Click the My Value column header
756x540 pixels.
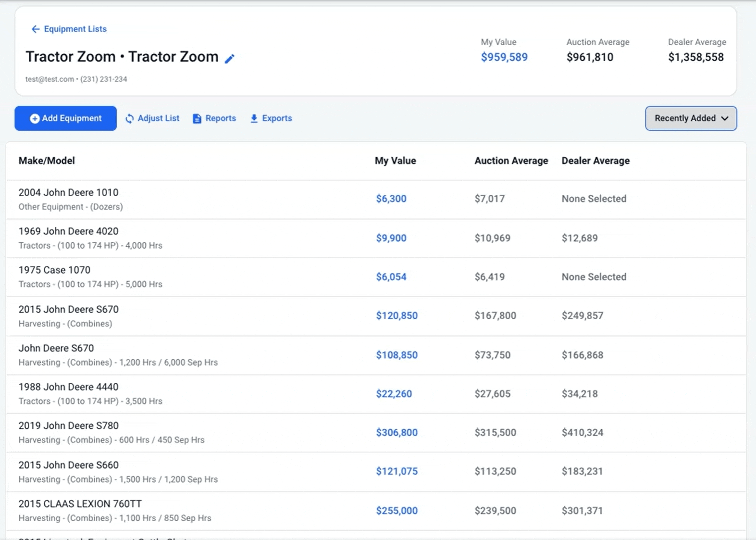[x=396, y=161]
